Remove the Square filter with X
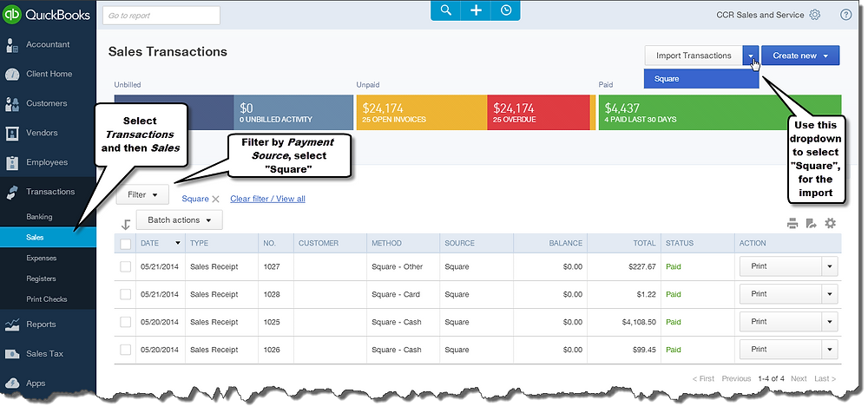Viewport: 868px width, 413px height. click(x=216, y=200)
